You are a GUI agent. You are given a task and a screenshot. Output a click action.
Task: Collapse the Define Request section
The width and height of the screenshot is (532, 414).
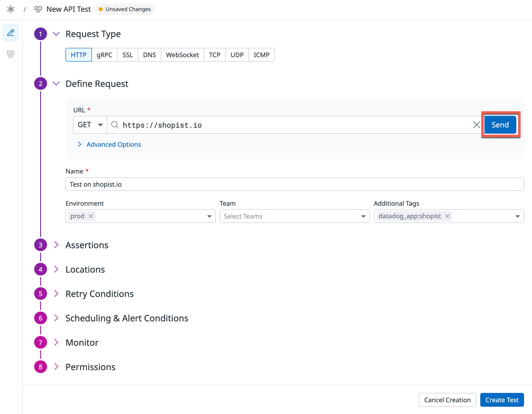pos(56,84)
